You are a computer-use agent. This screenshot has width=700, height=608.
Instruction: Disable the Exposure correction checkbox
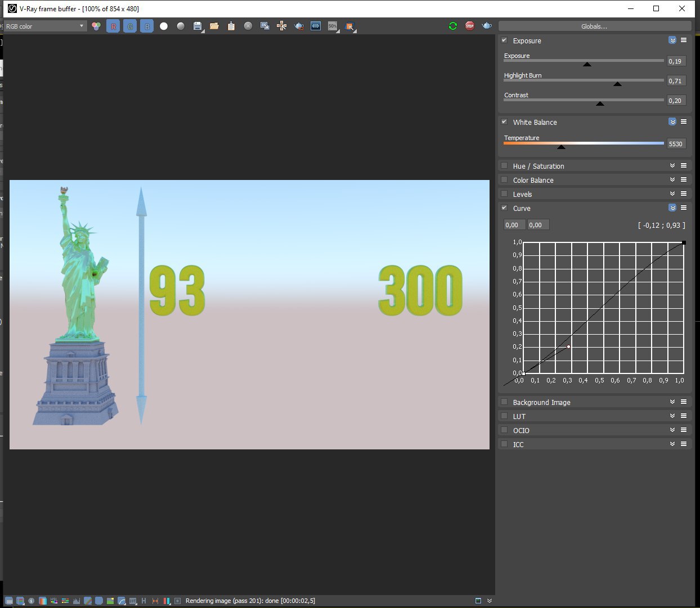pos(504,40)
